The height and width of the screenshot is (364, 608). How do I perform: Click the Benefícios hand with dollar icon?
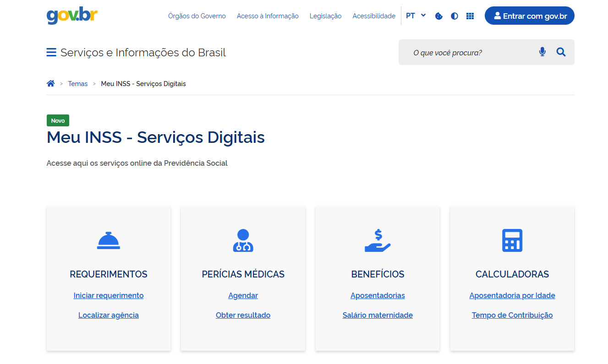[x=378, y=241]
